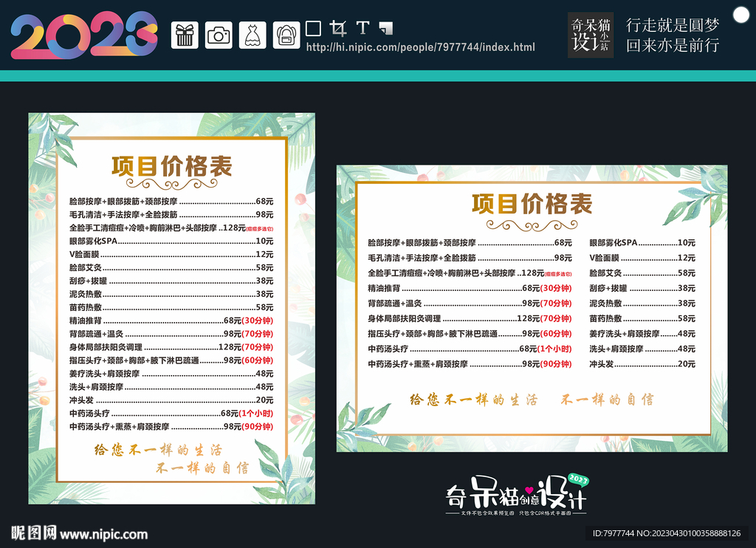The image size is (756, 548).
Task: Click 冲头发 20元 in the portrait poster
Action: pyautogui.click(x=171, y=400)
